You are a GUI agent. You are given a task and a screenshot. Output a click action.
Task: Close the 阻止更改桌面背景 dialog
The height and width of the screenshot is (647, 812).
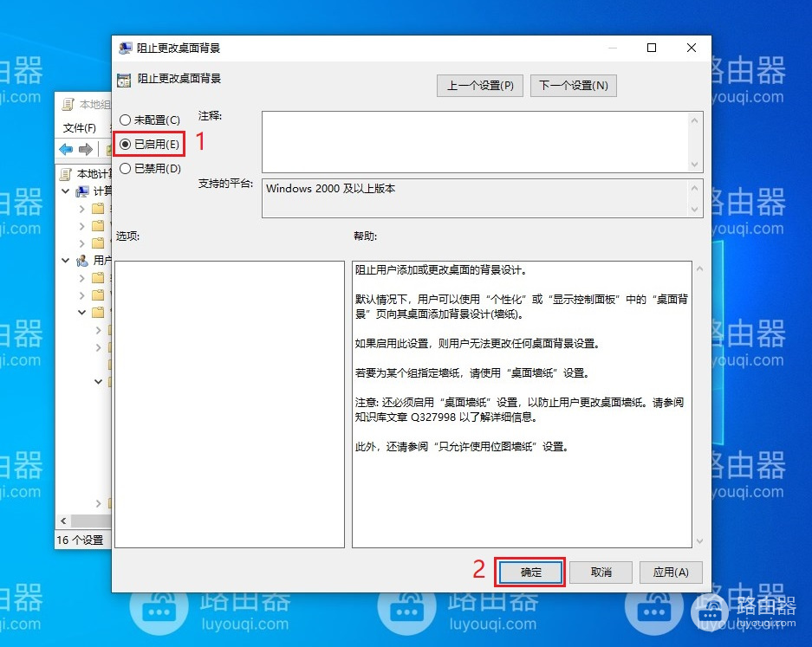coord(692,49)
